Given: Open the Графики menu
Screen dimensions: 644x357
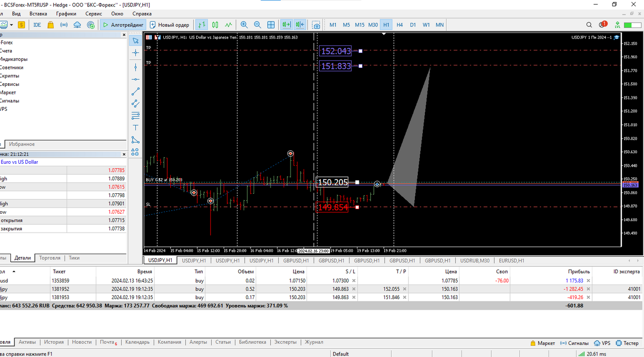Looking at the screenshot, I should [66, 13].
